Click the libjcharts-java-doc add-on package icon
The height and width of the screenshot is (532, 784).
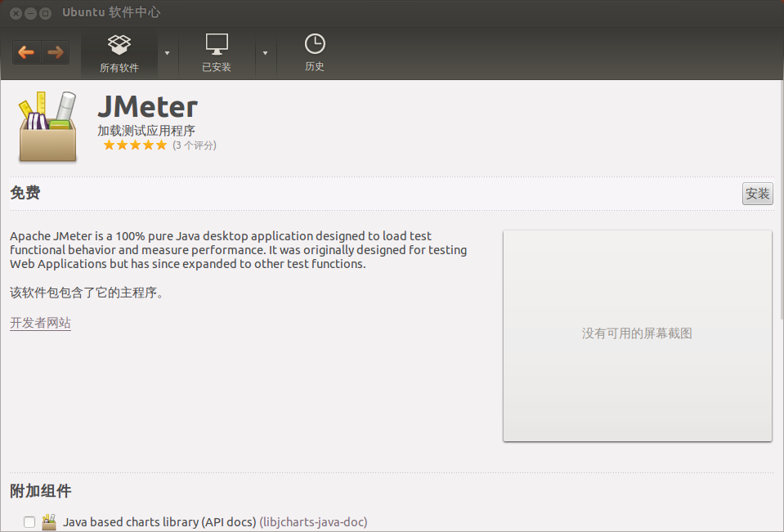(49, 522)
